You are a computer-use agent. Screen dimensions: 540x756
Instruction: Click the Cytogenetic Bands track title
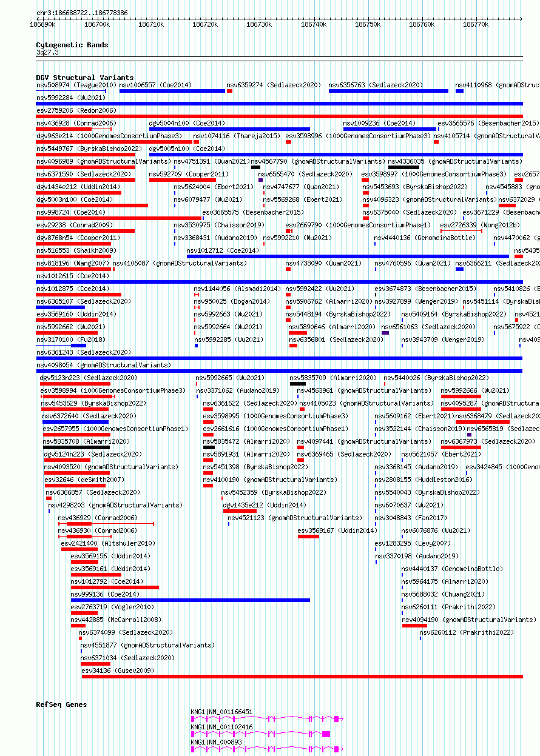pyautogui.click(x=72, y=45)
